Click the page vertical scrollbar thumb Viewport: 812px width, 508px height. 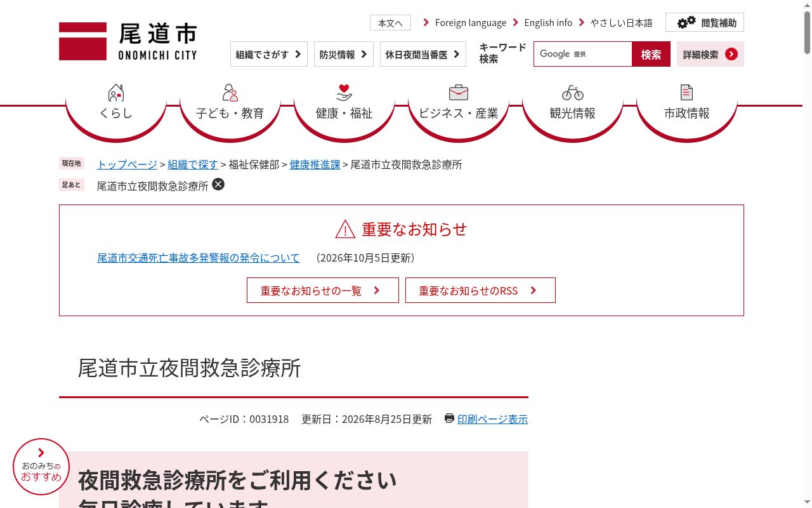point(807,32)
